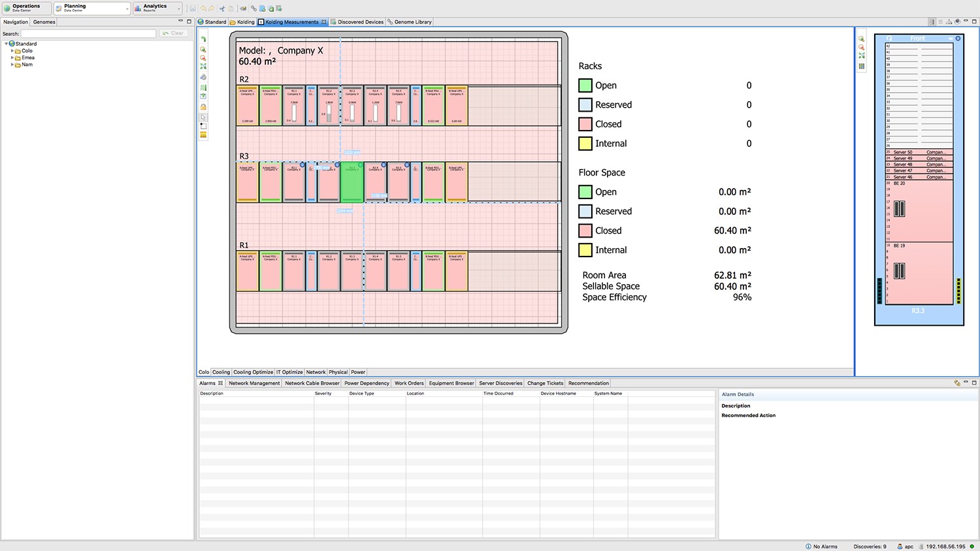Rotate rack view using Front header icon
The height and width of the screenshot is (551, 980).
point(889,39)
